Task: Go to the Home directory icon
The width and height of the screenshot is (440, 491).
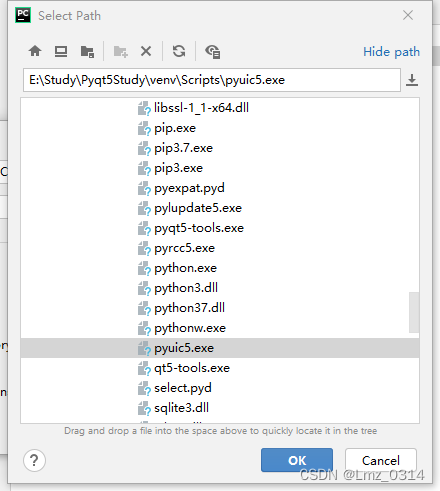Action: click(x=35, y=51)
